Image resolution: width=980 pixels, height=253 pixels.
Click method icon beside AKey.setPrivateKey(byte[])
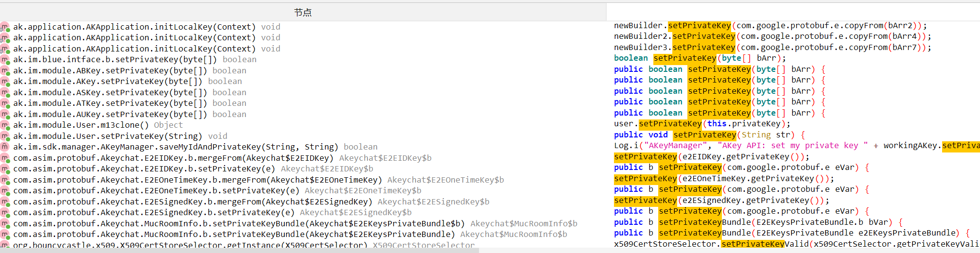click(5, 82)
